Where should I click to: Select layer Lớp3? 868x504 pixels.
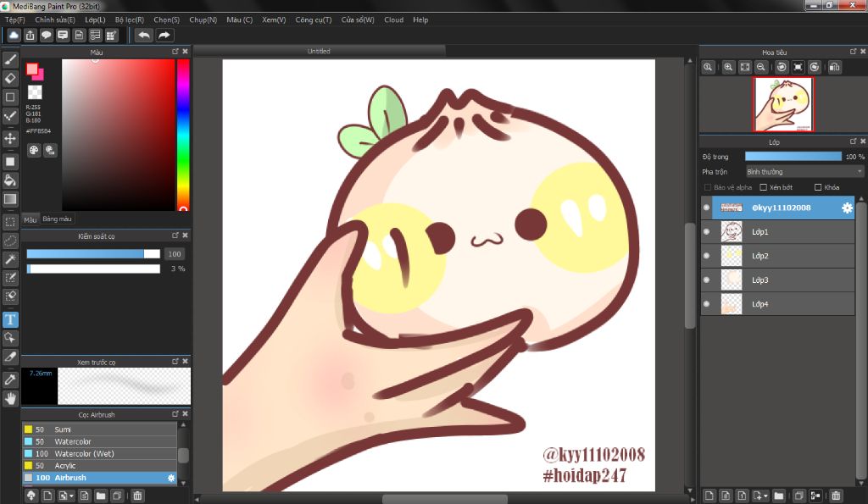pyautogui.click(x=778, y=280)
